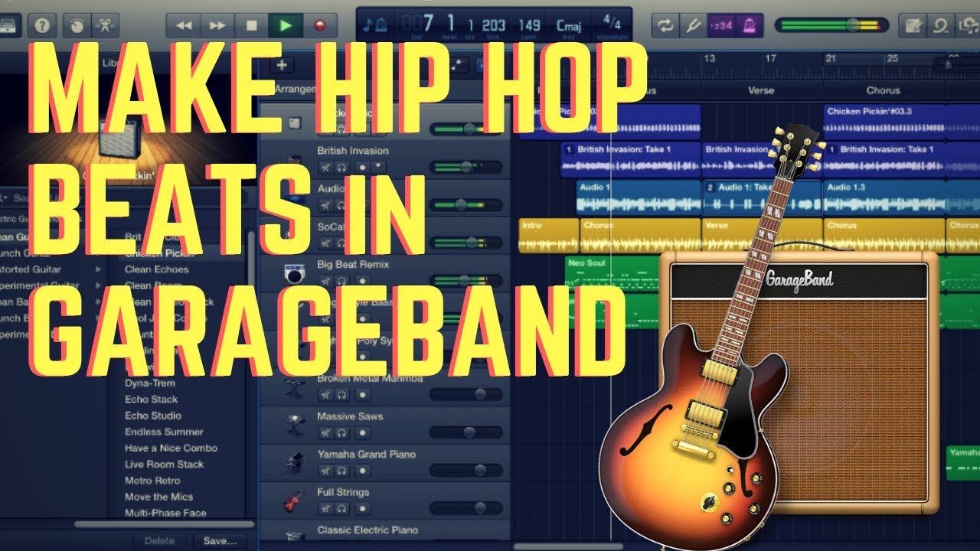
Task: Choose the Have a Nice Combo patch
Action: pos(171,448)
